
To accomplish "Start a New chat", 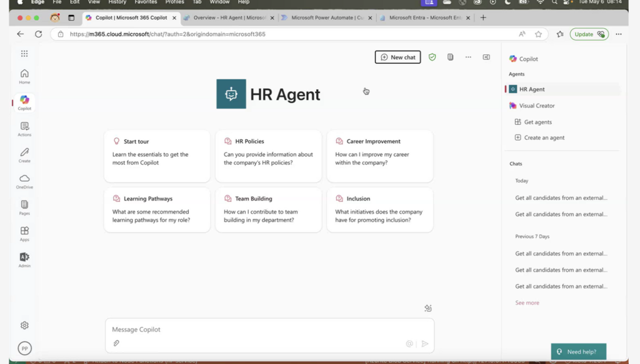I will pyautogui.click(x=398, y=57).
